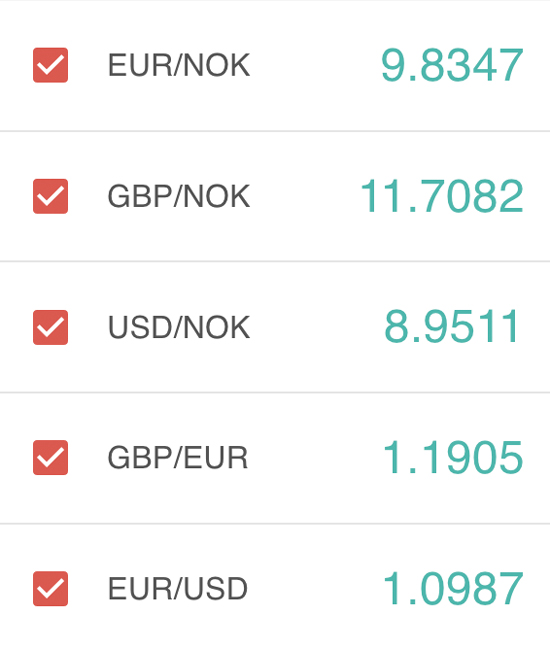Select the 11.7082 rate value
This screenshot has width=550, height=649.
pyautogui.click(x=442, y=196)
